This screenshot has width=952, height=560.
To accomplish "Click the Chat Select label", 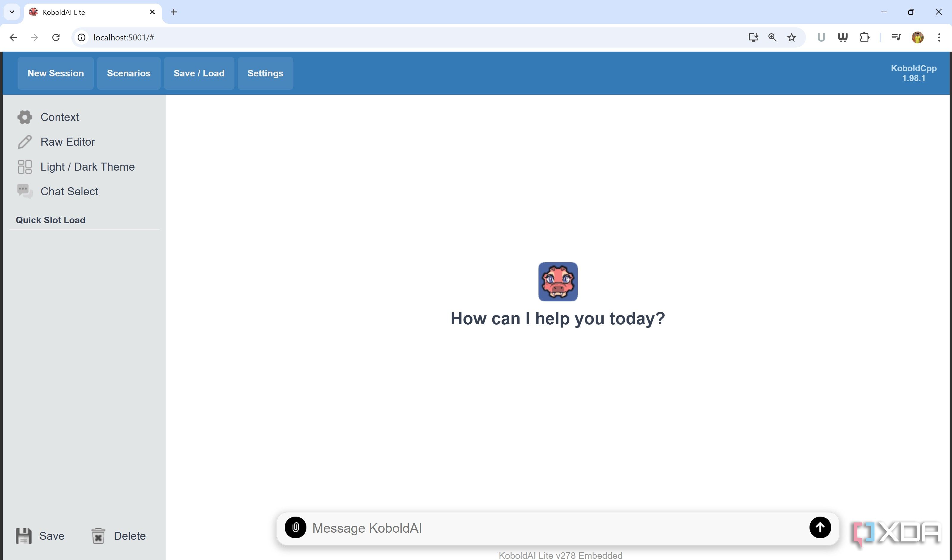I will click(69, 192).
